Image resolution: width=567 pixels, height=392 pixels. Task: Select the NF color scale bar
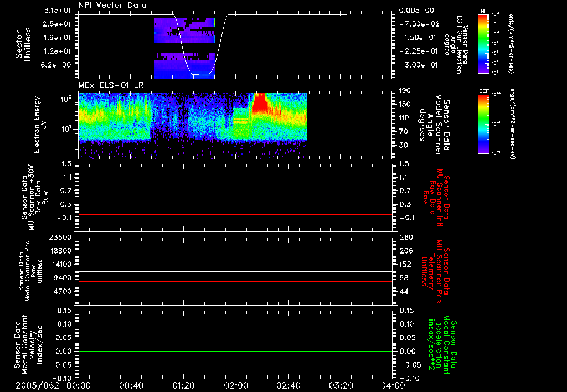(x=484, y=44)
